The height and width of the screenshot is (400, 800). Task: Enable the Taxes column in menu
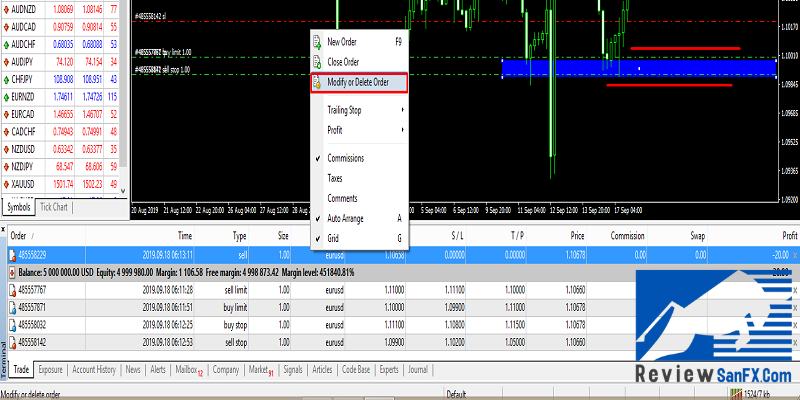[x=335, y=178]
